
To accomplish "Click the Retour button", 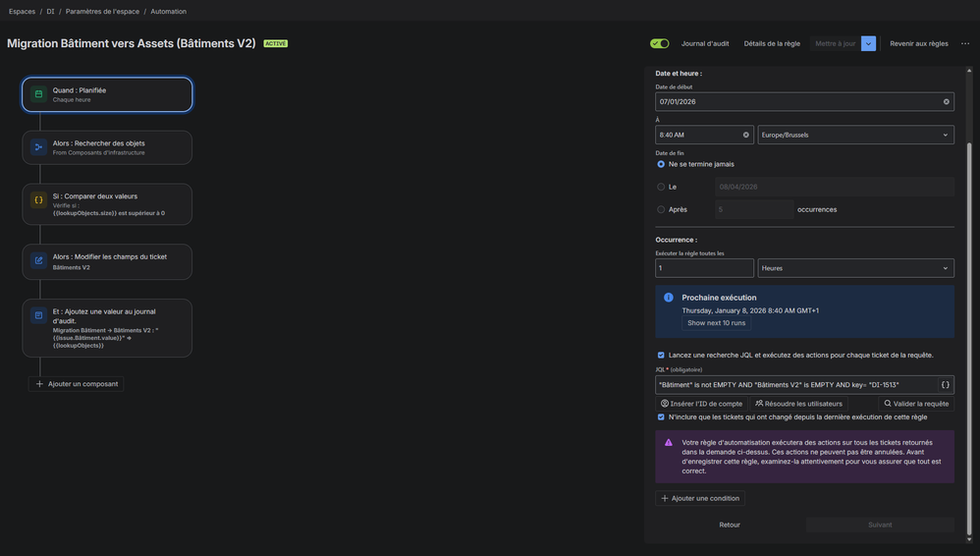I will pyautogui.click(x=730, y=525).
